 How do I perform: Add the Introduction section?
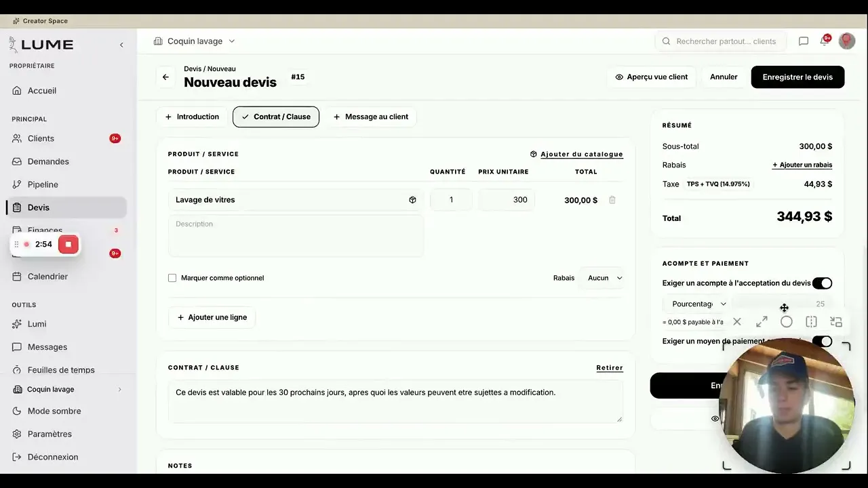point(192,117)
